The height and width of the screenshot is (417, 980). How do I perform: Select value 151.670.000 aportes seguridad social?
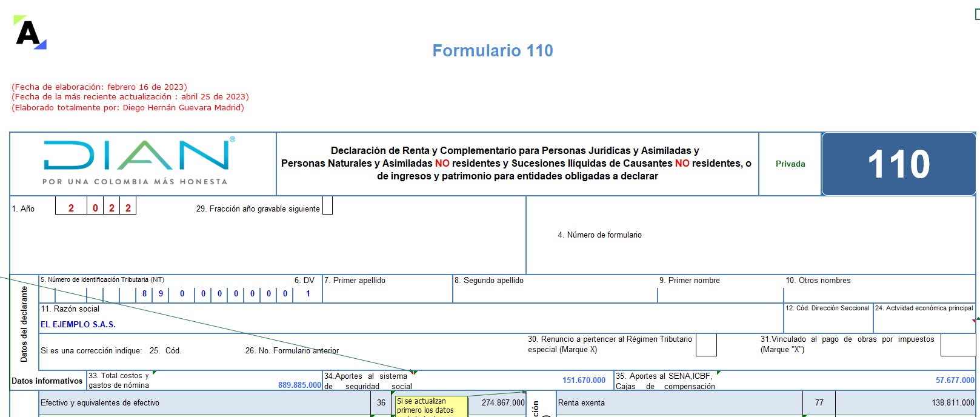click(x=584, y=380)
